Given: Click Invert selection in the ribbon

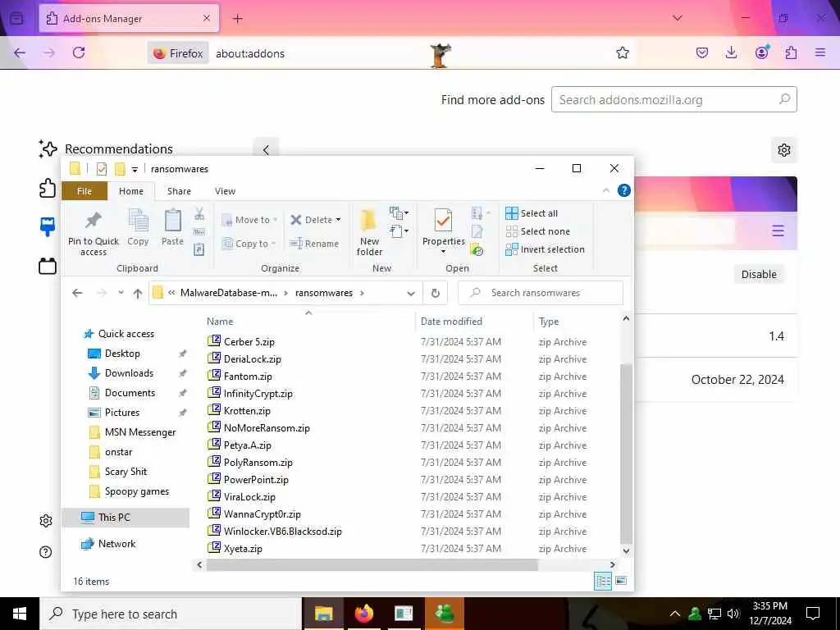Looking at the screenshot, I should pyautogui.click(x=545, y=249).
